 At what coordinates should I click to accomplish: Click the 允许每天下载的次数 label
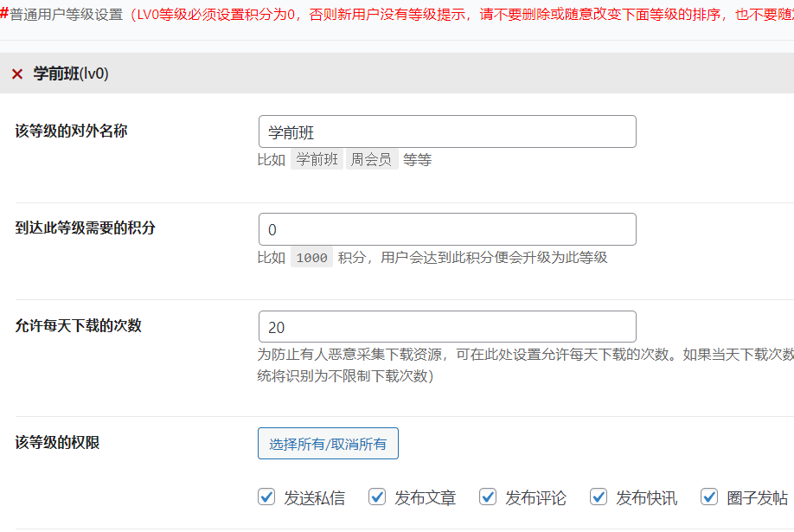[79, 325]
